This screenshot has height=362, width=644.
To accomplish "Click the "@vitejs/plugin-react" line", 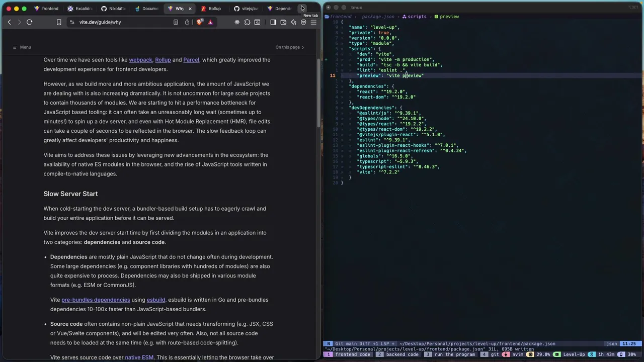I will (x=401, y=135).
